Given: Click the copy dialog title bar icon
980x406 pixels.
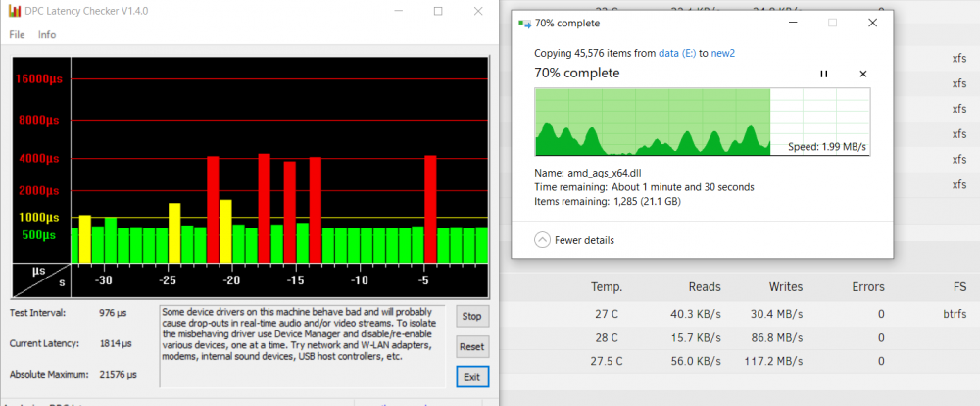Looking at the screenshot, I should tap(525, 24).
